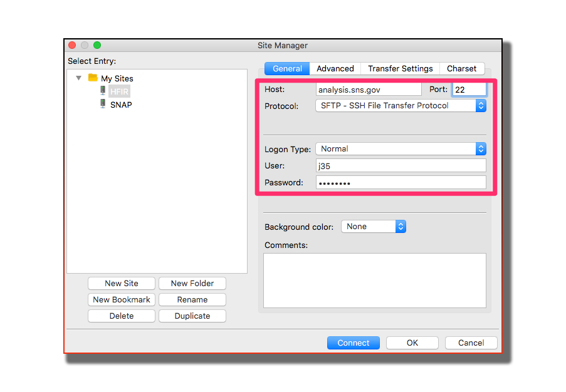Switch to the Charset tab
Screen dimensions: 566x392
coord(462,68)
